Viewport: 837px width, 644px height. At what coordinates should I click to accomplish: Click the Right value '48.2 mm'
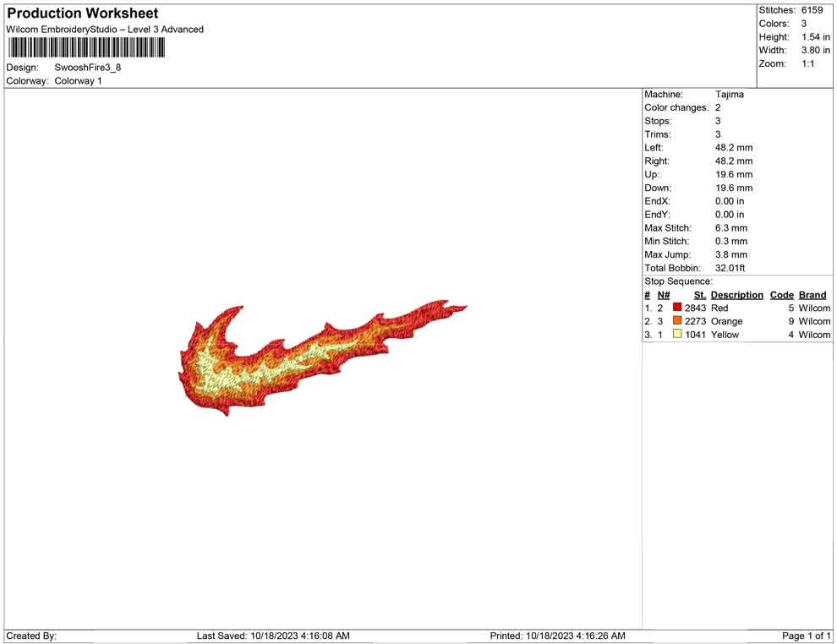[734, 161]
